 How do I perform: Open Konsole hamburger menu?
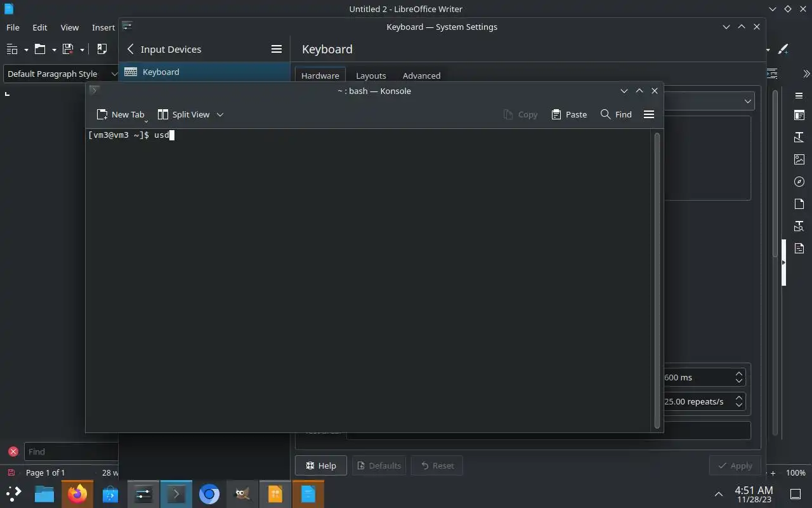coord(648,114)
